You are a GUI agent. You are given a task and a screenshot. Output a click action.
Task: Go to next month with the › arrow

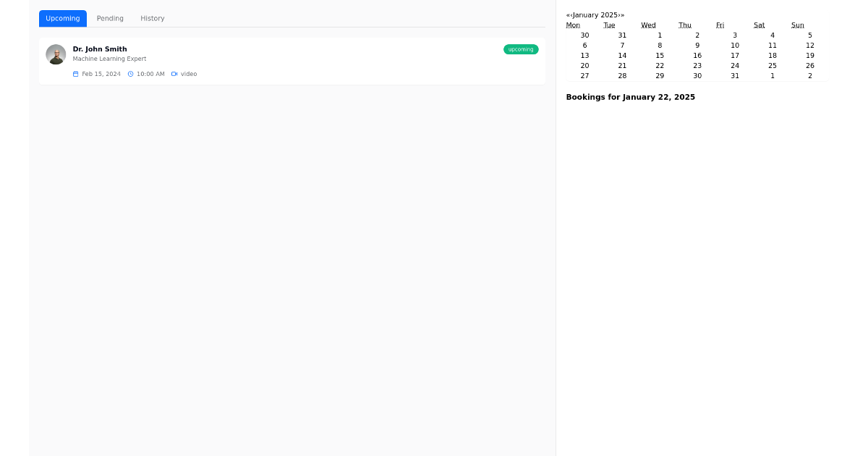[x=618, y=14]
